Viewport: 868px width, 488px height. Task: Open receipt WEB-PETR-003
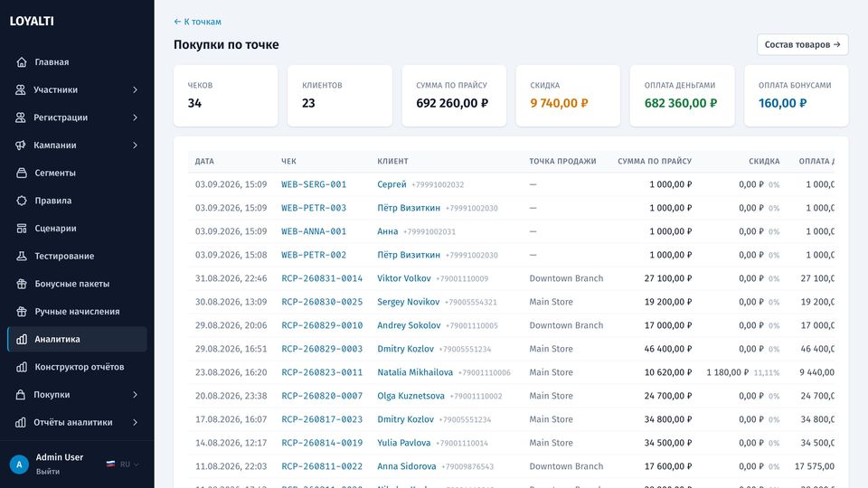tap(314, 208)
